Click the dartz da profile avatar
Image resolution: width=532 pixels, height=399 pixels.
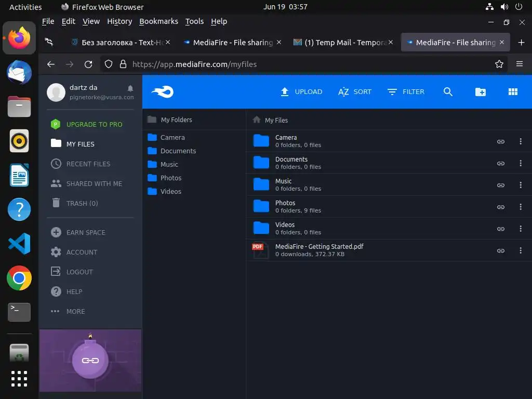coord(56,92)
